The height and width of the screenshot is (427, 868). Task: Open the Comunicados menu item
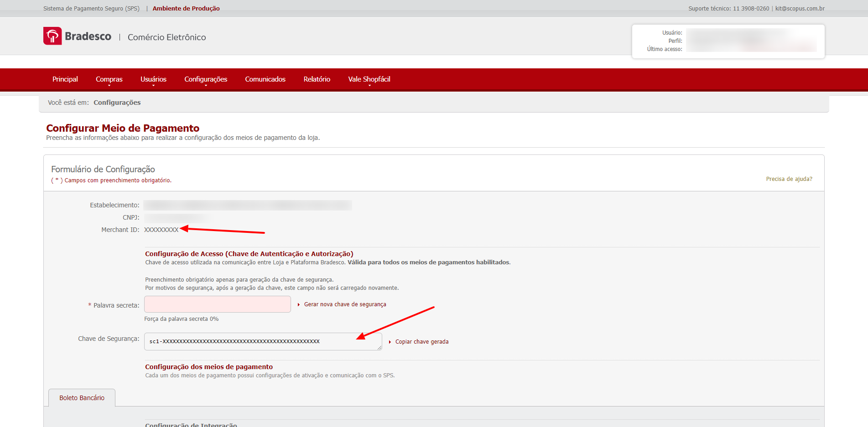[265, 79]
